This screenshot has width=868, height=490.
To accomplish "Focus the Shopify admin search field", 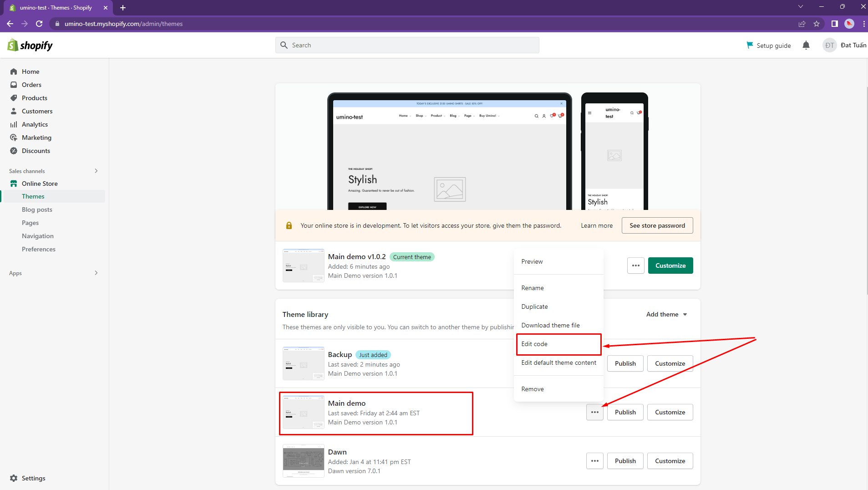I will tap(407, 45).
